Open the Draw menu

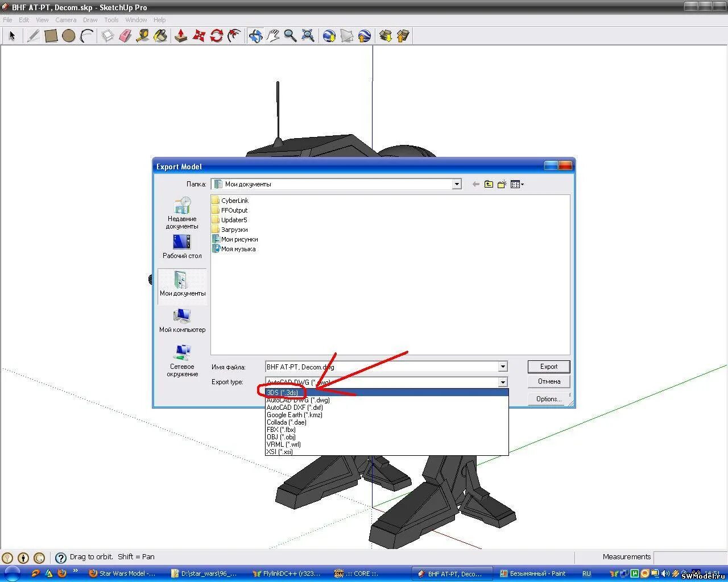[x=90, y=20]
